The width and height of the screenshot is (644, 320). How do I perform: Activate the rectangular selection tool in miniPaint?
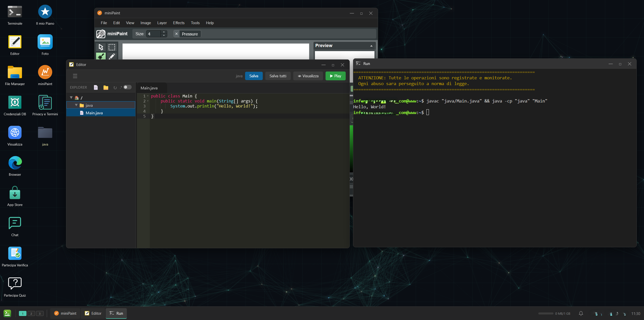tap(112, 47)
